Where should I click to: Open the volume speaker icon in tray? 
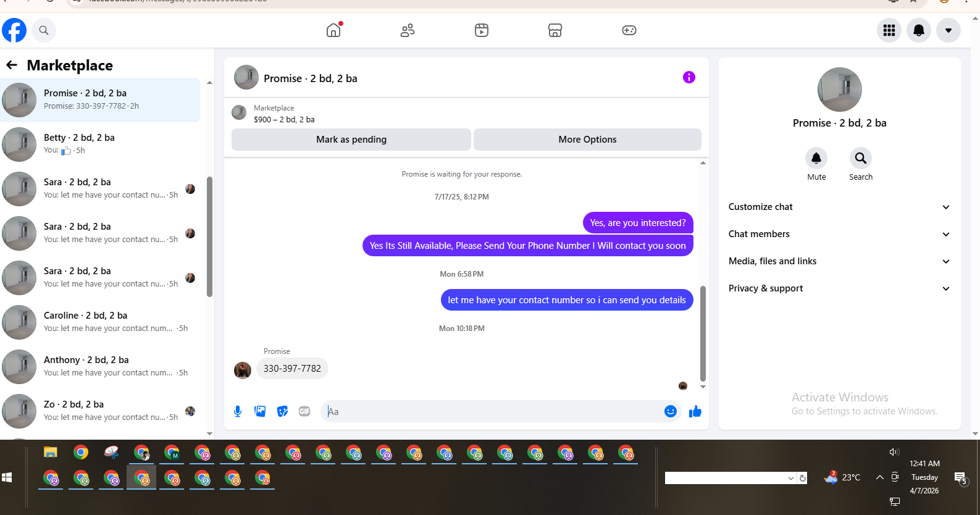[894, 452]
